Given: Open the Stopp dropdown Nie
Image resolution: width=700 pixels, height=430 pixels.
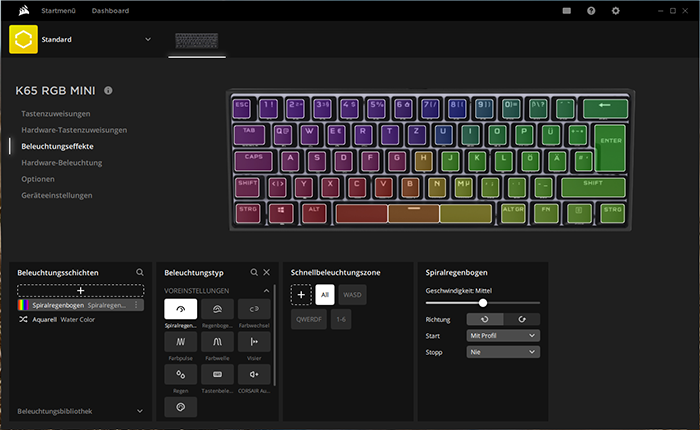Looking at the screenshot, I should (x=503, y=352).
